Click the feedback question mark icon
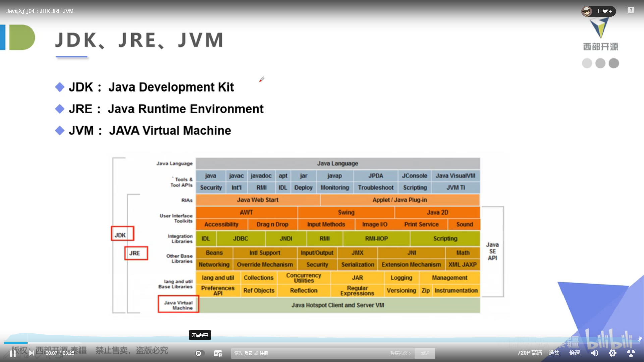 point(631,11)
